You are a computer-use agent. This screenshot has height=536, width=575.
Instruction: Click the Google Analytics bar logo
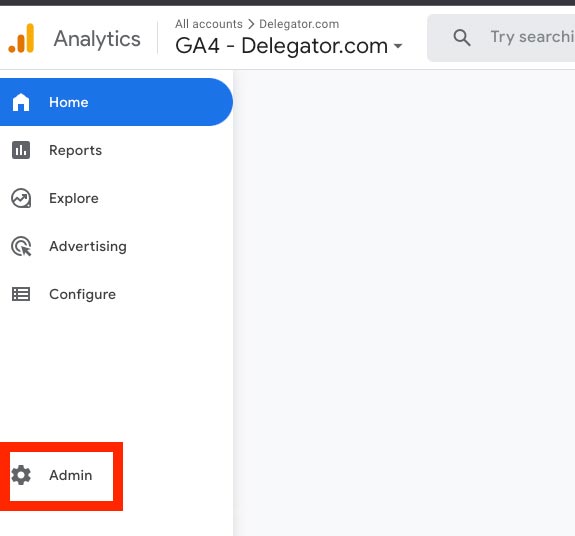coord(21,38)
